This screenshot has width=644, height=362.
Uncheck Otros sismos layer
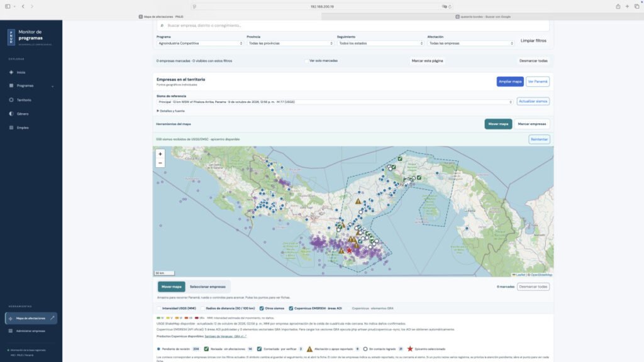(x=262, y=308)
